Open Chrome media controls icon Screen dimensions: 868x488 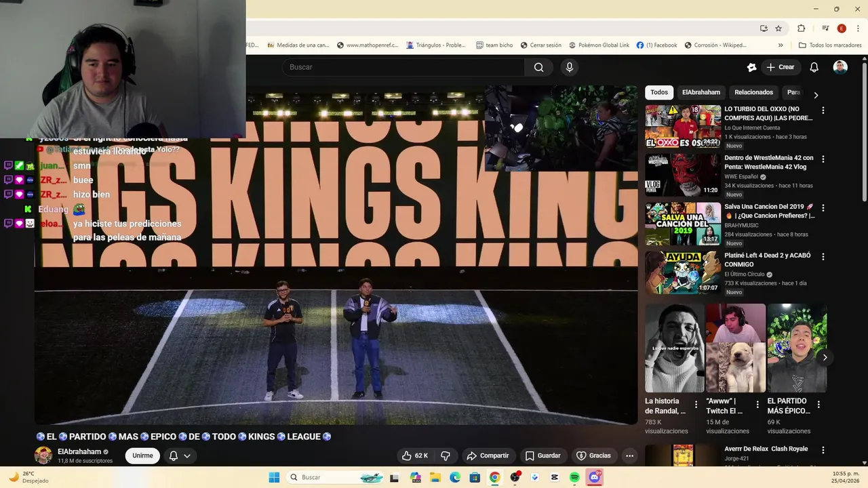click(x=825, y=28)
